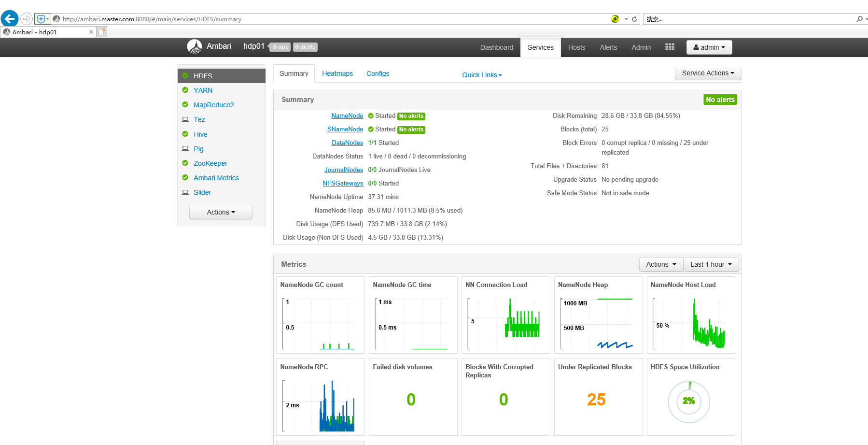Expand Service Actions dropdown
868x445 pixels.
tap(708, 73)
